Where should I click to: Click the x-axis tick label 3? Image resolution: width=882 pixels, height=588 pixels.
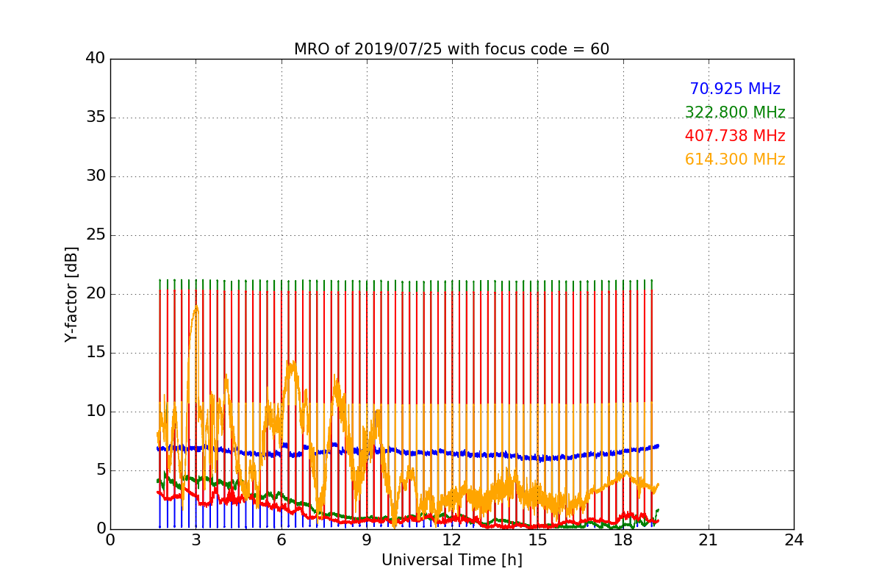[196, 540]
